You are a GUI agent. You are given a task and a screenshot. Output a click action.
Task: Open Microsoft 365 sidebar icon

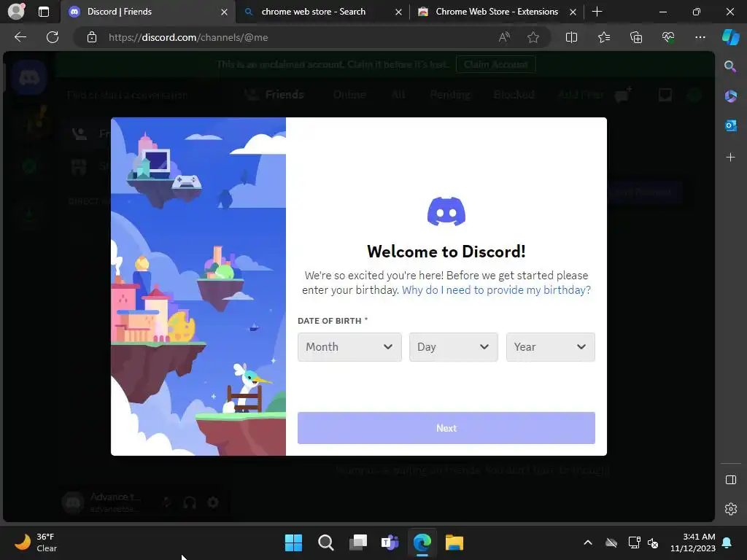[730, 96]
